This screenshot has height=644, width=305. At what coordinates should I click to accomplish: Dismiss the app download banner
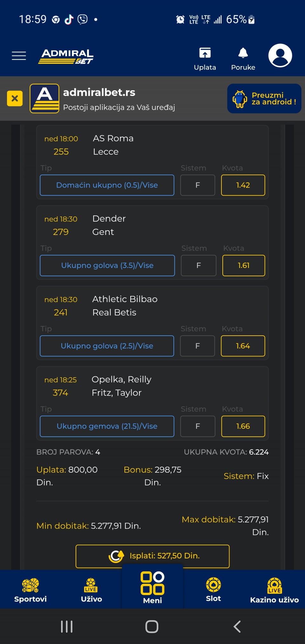pos(15,98)
